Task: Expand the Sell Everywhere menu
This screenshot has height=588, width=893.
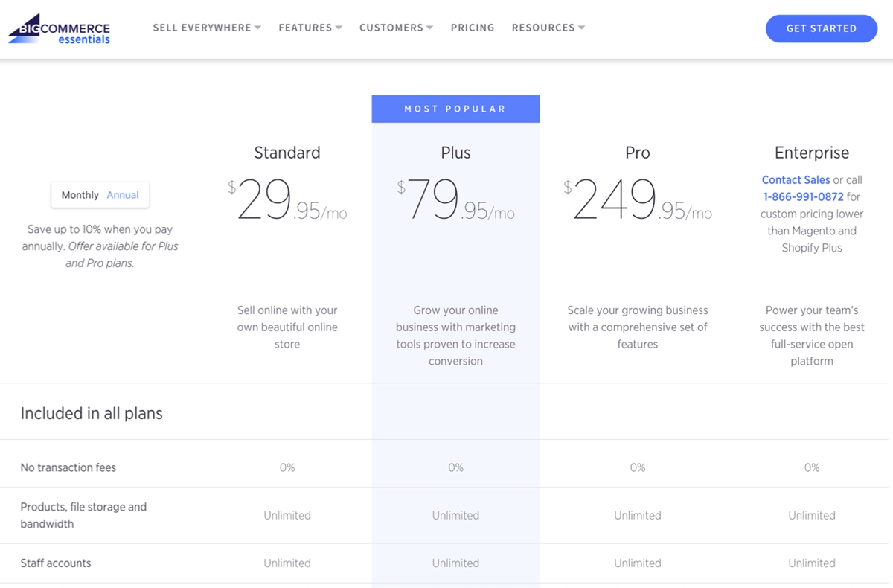Action: click(x=206, y=28)
